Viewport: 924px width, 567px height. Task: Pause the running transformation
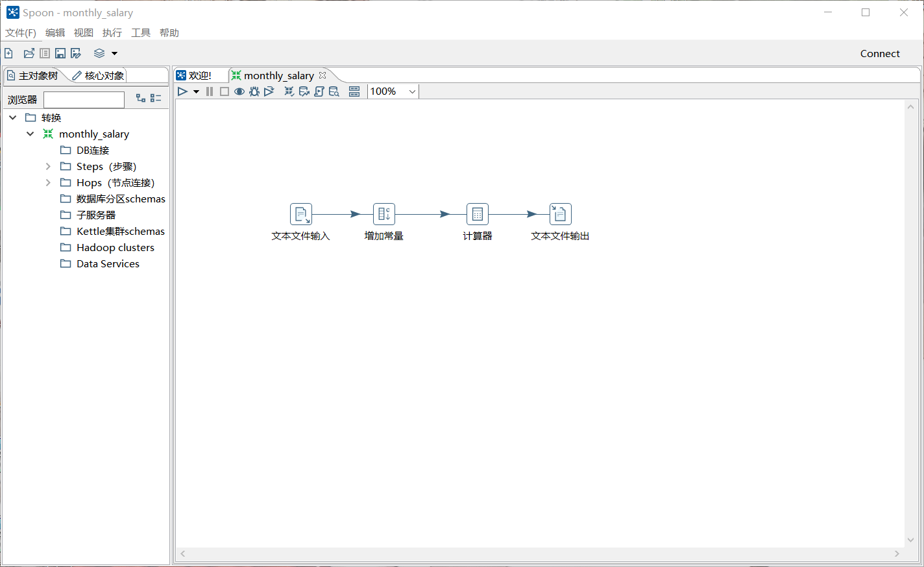[x=210, y=91]
